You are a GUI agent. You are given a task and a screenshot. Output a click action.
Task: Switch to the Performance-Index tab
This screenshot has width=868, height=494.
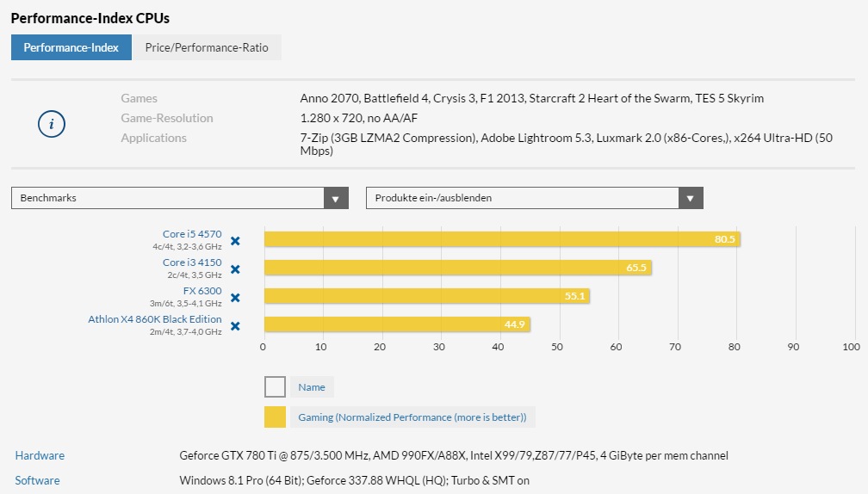pos(71,47)
